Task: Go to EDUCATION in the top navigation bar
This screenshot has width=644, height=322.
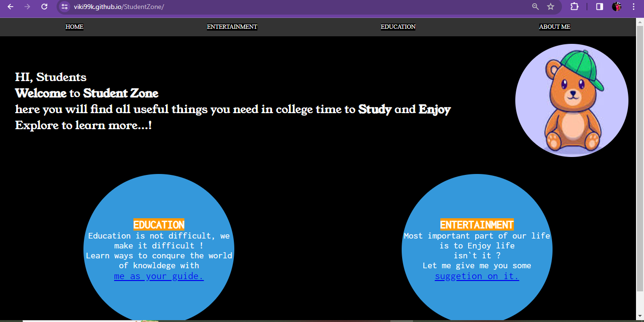Action: (398, 27)
